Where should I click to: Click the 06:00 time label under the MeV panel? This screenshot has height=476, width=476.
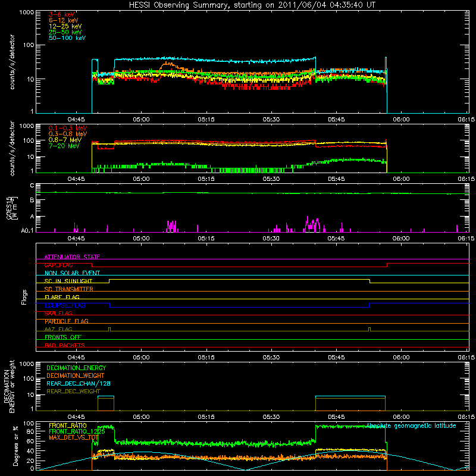(x=401, y=179)
